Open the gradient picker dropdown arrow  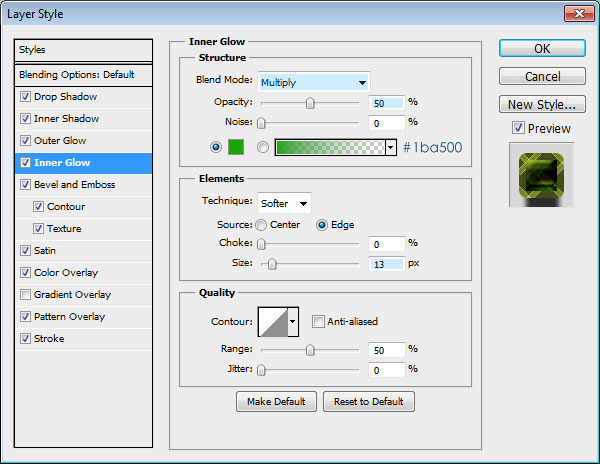(390, 147)
